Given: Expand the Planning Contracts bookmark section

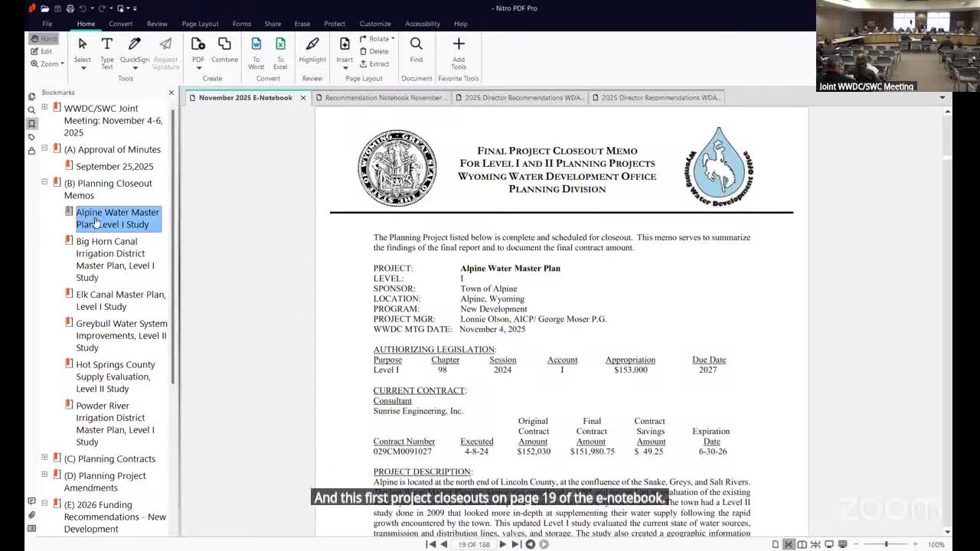Looking at the screenshot, I should [x=44, y=458].
